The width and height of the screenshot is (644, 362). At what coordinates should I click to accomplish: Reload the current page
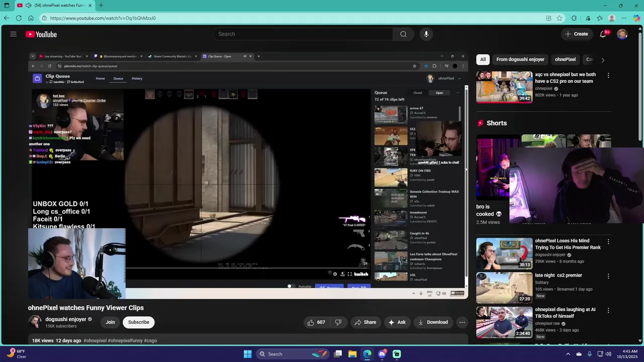click(x=19, y=18)
